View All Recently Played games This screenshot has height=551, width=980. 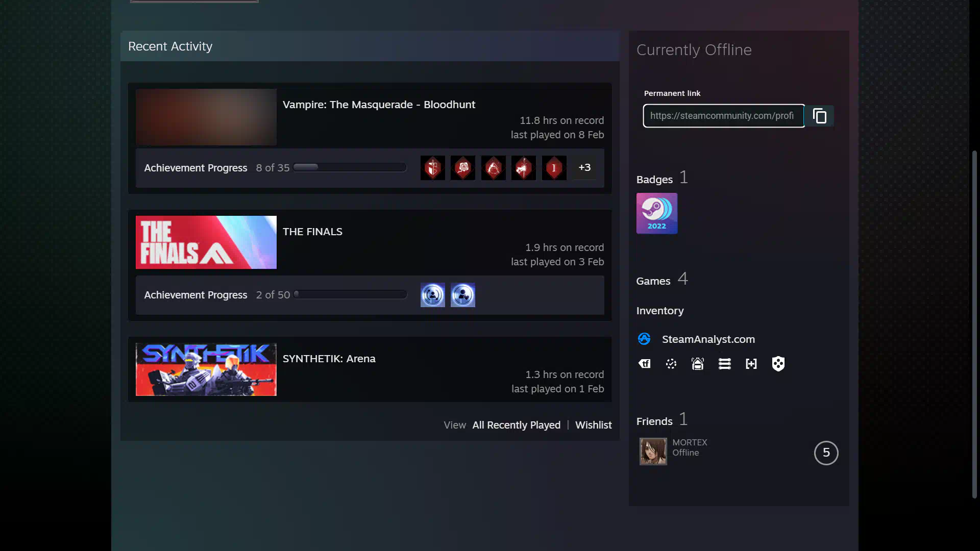point(516,425)
